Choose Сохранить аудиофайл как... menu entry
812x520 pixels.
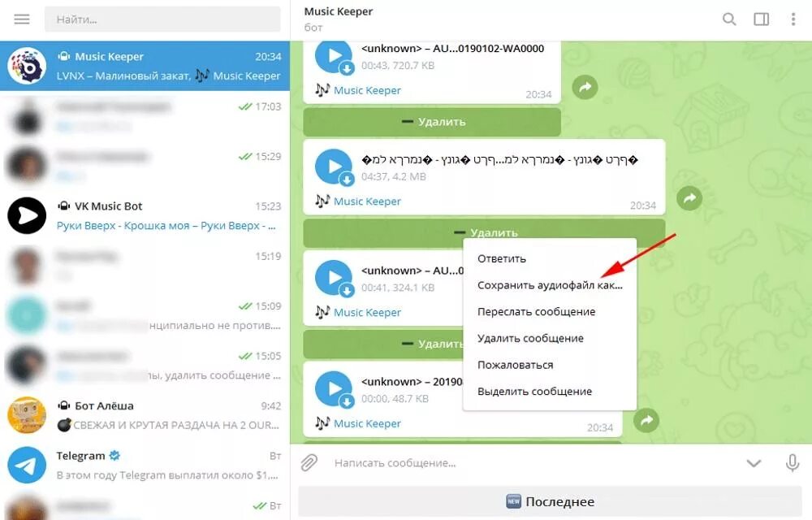tap(550, 285)
